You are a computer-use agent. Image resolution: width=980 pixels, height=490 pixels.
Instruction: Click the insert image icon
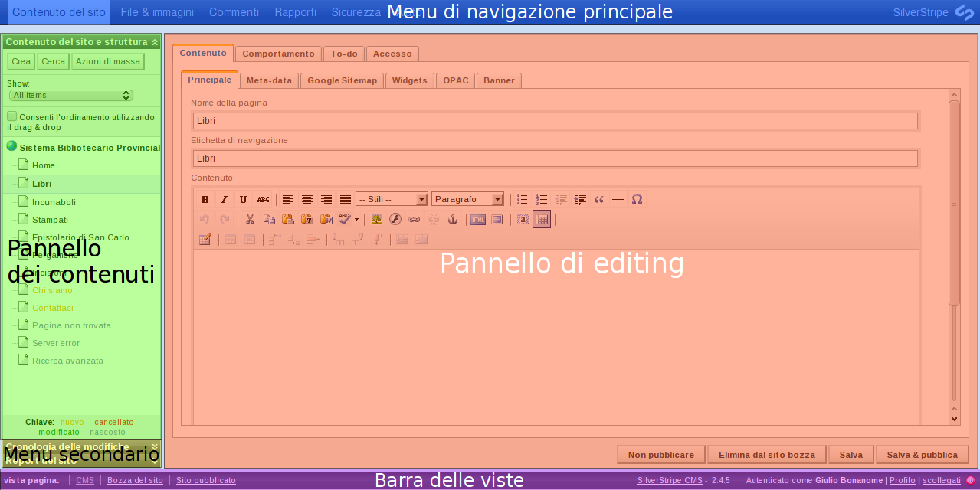[375, 219]
